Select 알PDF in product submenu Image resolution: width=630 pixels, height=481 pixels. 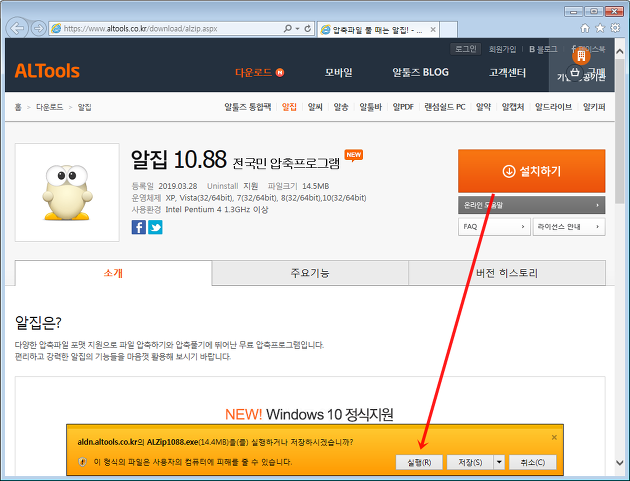[x=403, y=107]
